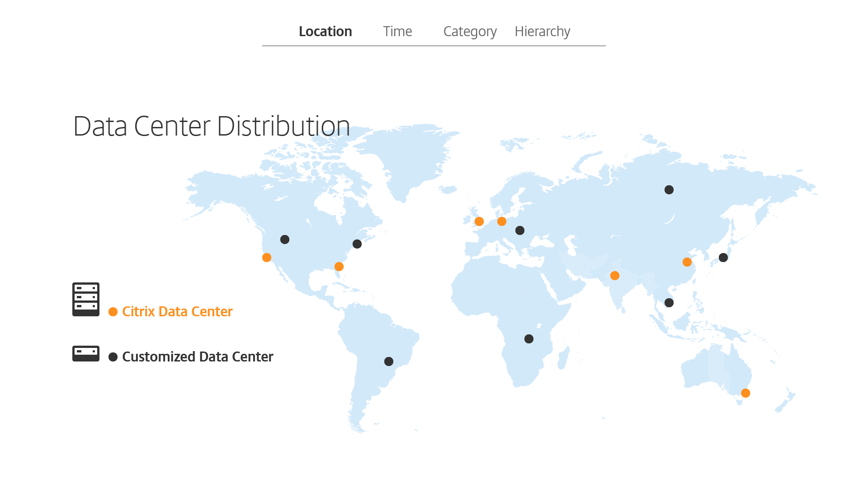Click the dark marker over Japan
This screenshot has width=868, height=488.
click(x=723, y=258)
